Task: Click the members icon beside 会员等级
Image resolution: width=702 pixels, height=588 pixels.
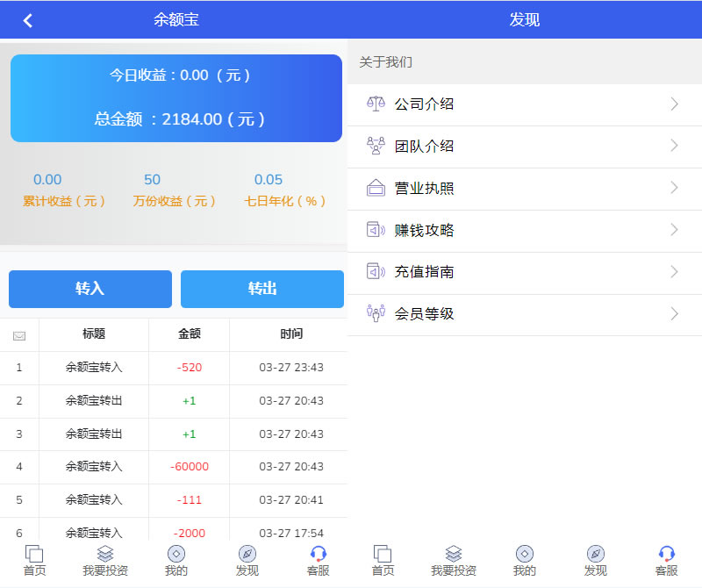Action: 376,313
